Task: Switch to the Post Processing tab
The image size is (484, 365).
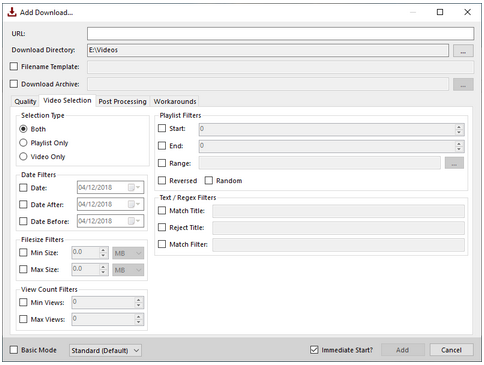Action: [x=122, y=101]
